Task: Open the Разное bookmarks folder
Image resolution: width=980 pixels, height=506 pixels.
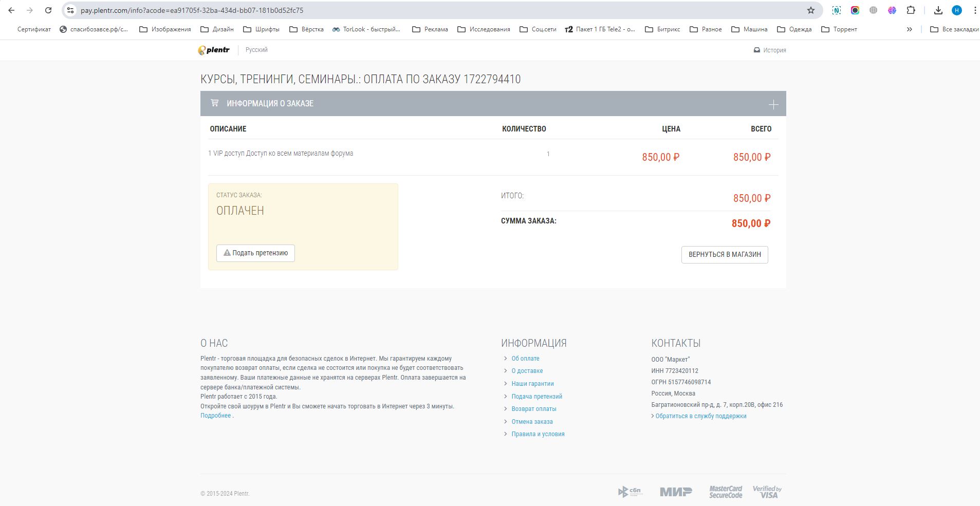Action: [x=706, y=29]
